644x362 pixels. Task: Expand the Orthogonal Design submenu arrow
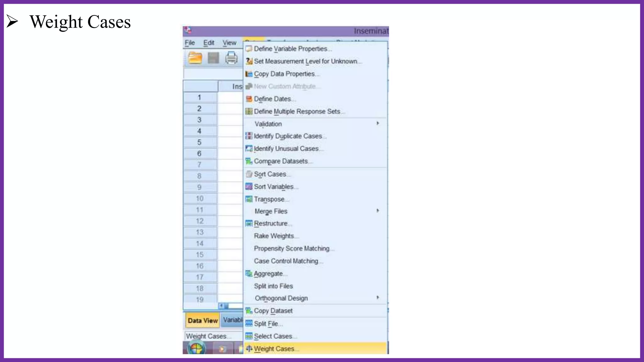click(x=378, y=298)
